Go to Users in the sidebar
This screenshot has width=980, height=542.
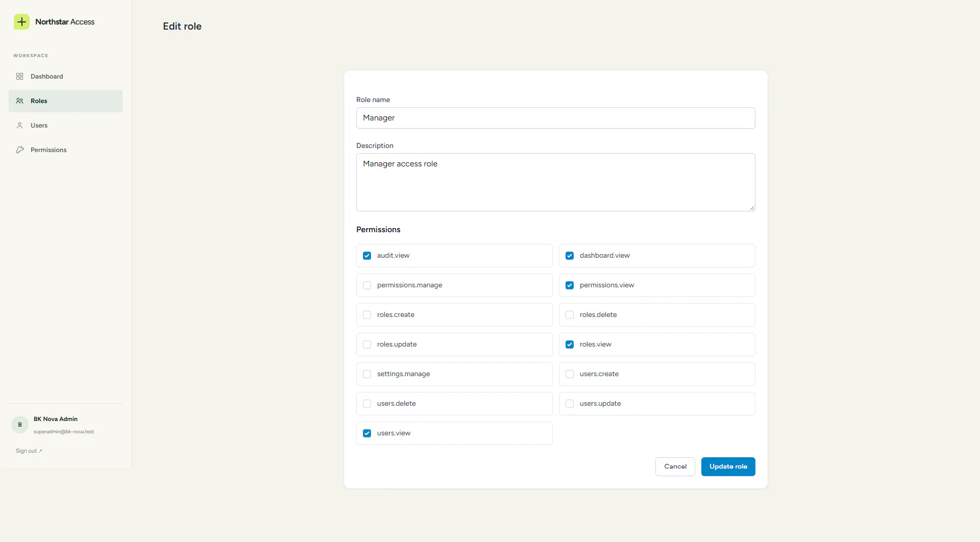pos(65,126)
